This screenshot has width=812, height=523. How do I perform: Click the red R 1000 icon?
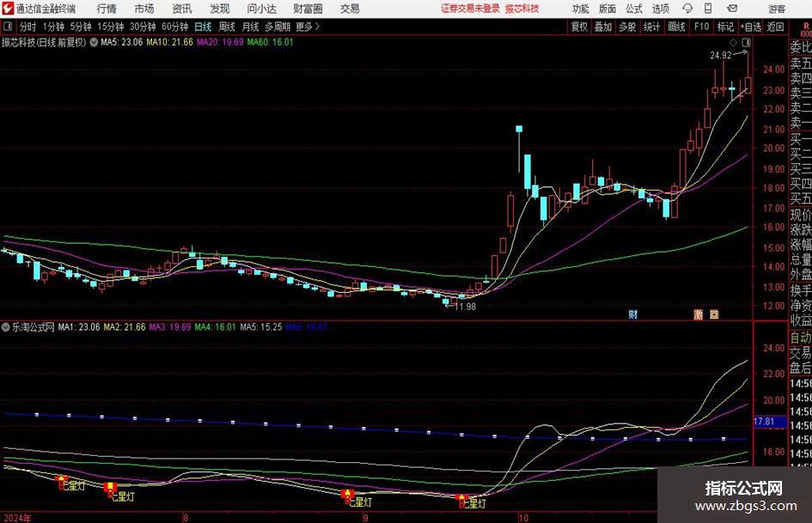pos(806,29)
